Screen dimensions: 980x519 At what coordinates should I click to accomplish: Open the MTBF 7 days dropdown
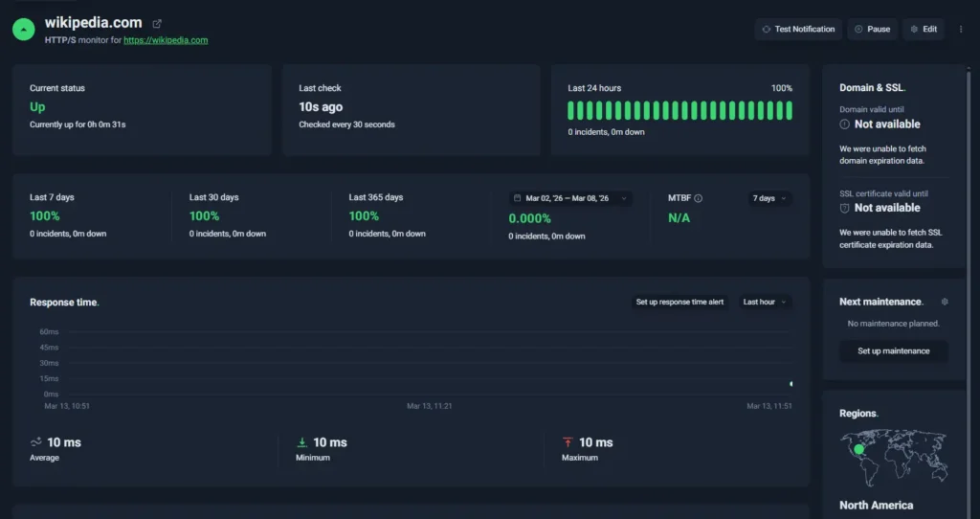click(x=769, y=198)
